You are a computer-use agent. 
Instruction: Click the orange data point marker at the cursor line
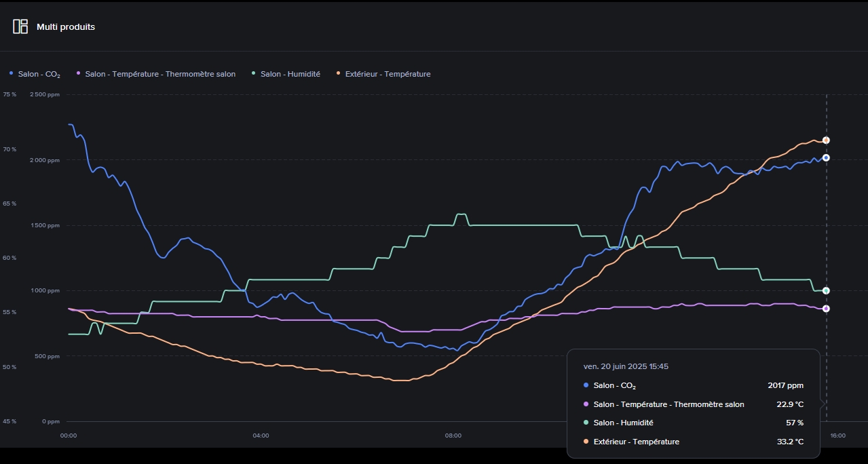click(826, 140)
